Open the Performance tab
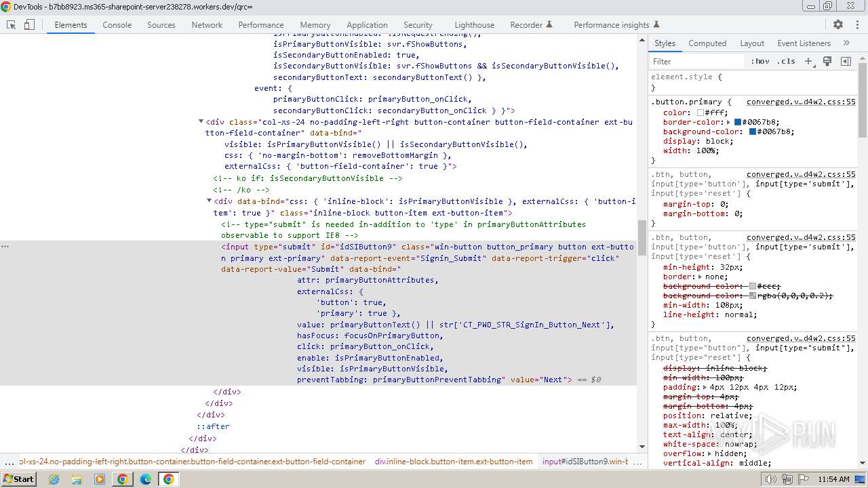 point(261,24)
